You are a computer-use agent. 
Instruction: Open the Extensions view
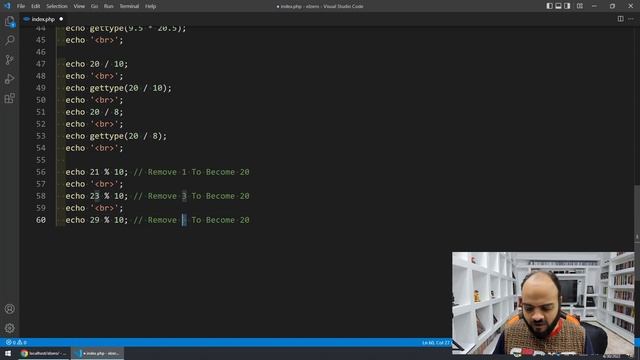coord(9,98)
